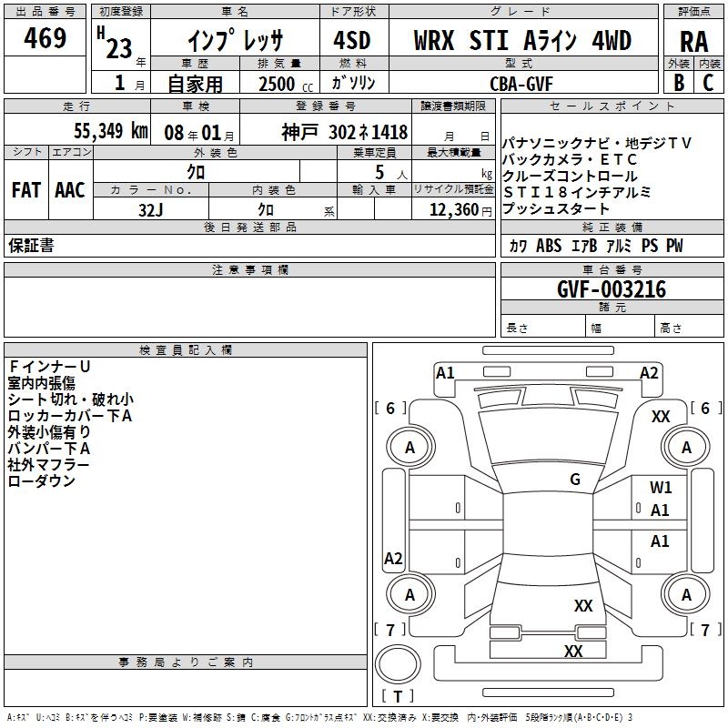Select the XX mark on the rear panel
728x728 pixels.
coord(573,652)
